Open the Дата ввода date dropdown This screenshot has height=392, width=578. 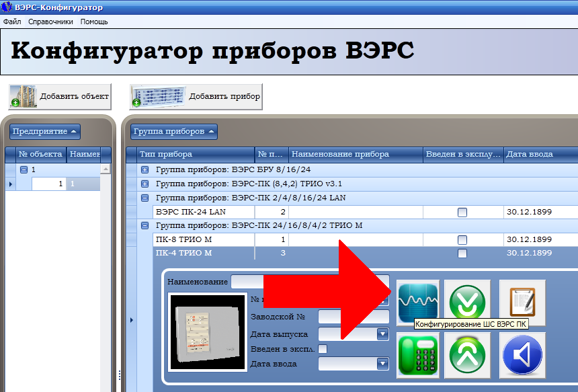383,364
